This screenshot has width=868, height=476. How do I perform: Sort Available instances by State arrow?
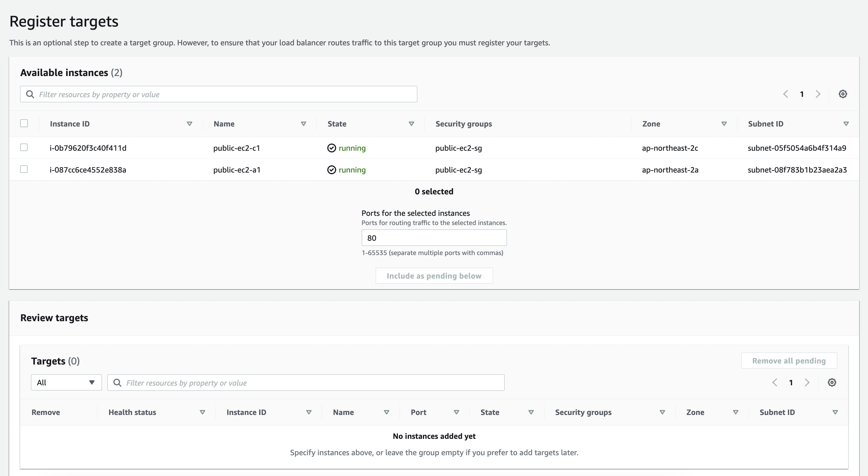coord(411,124)
